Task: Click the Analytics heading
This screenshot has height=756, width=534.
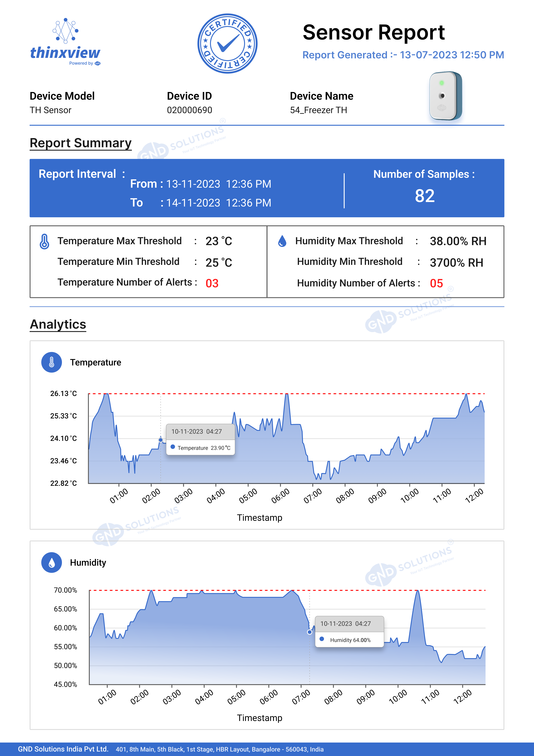Action: coord(58,324)
